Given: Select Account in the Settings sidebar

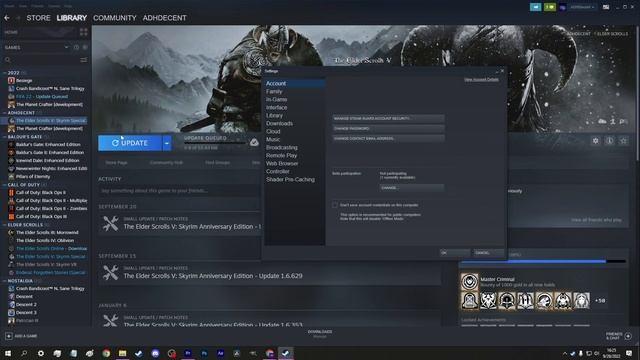Looking at the screenshot, I should 294,83.
